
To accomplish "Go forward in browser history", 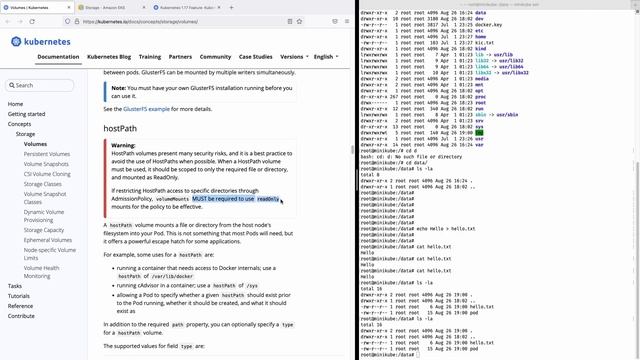I will pos(20,21).
